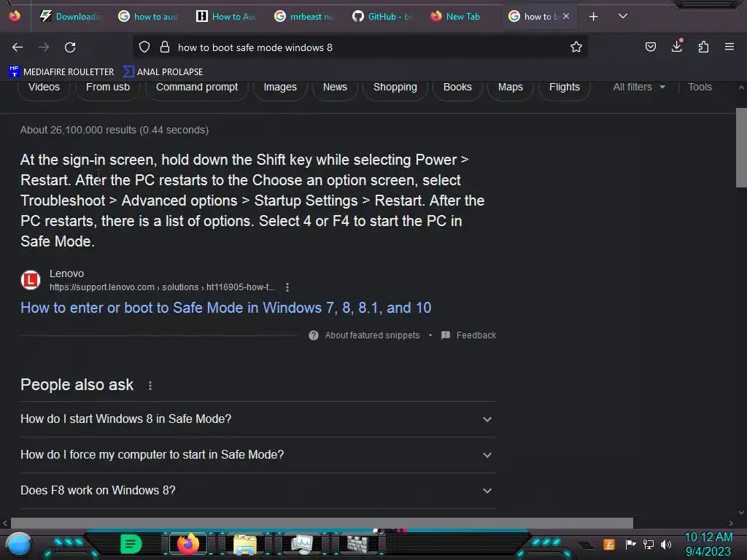Send Feedback on the snippet
The width and height of the screenshot is (747, 560).
469,335
